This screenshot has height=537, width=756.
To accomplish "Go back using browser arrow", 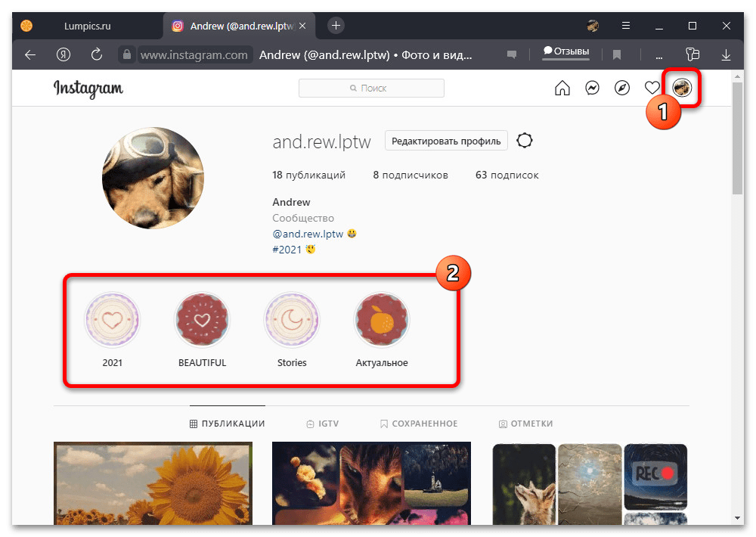I will point(30,54).
